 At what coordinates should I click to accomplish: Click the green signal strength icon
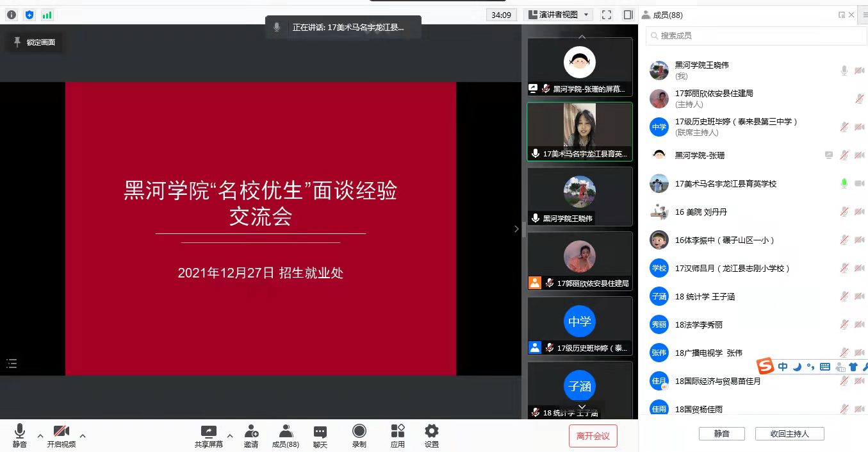[x=47, y=15]
